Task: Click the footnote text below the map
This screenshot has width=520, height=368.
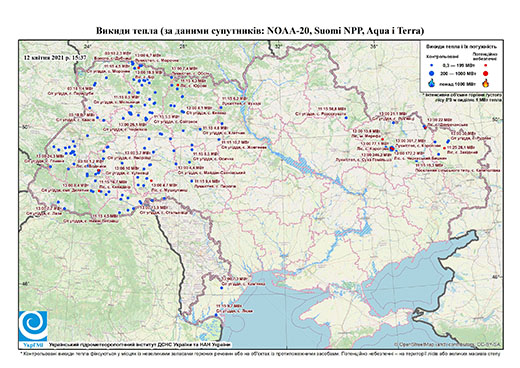Action: [260, 353]
